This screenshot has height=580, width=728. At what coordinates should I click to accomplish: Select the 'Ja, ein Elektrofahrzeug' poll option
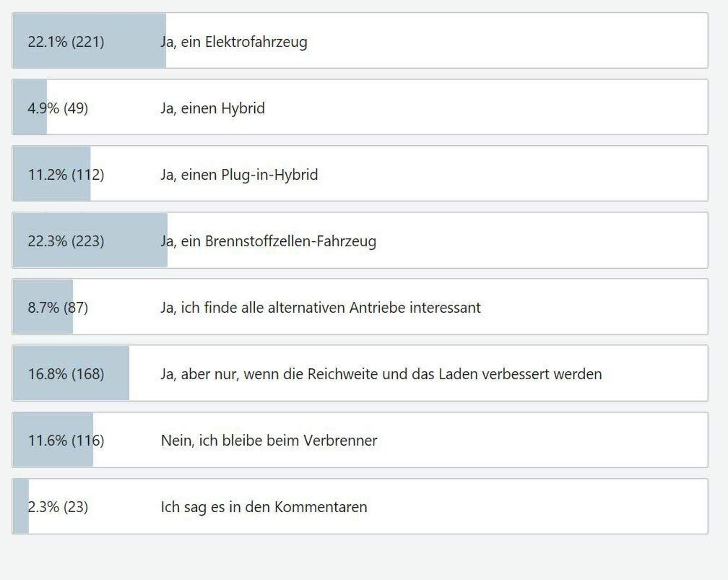(x=234, y=41)
